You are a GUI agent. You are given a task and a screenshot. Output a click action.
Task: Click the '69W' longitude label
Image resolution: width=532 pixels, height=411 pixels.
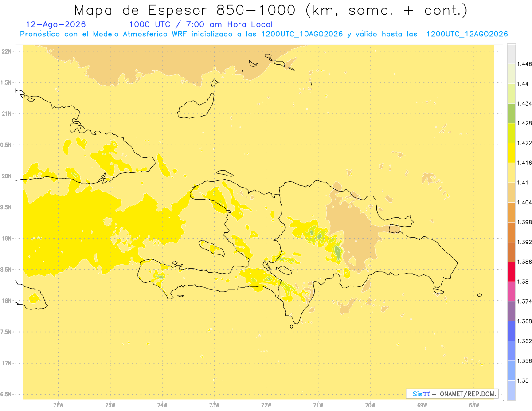[x=422, y=405]
